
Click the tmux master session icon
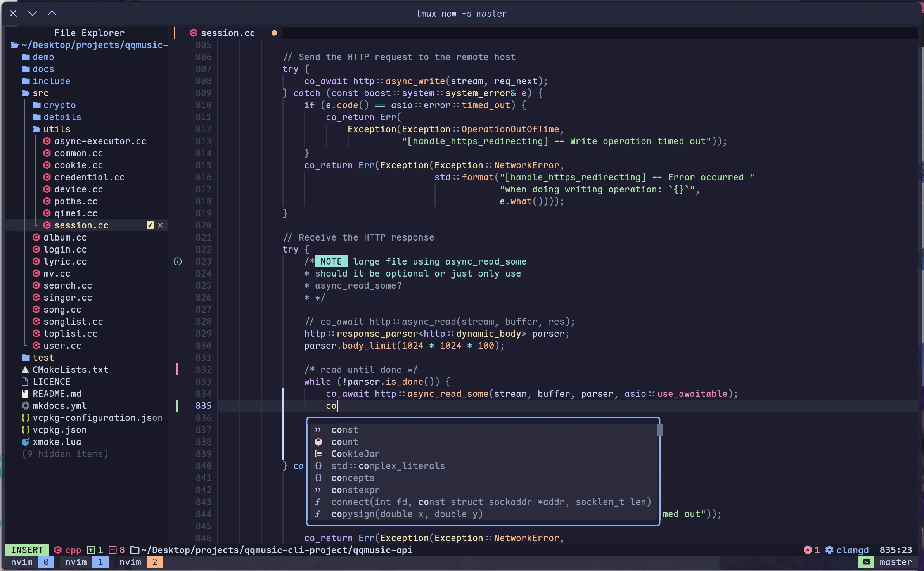866,562
